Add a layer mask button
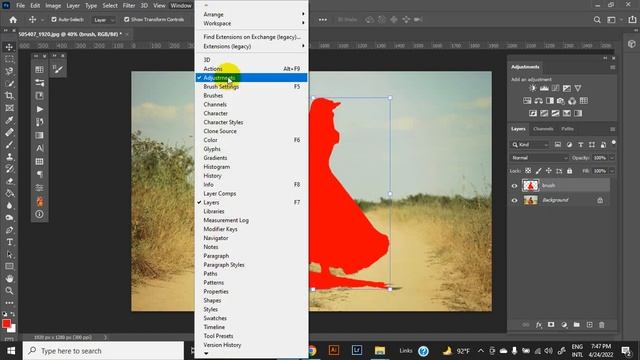Viewport: 640px width, 360px height. tap(551, 325)
